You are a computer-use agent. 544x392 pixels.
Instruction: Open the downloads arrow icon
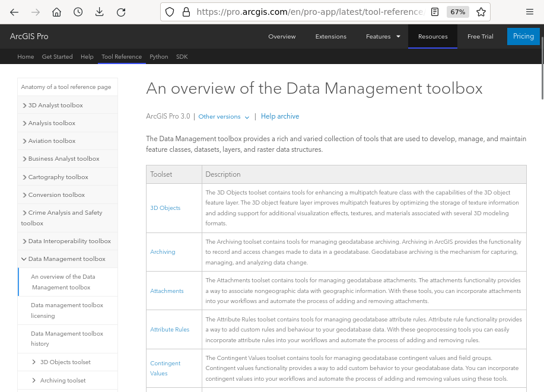[100, 12]
